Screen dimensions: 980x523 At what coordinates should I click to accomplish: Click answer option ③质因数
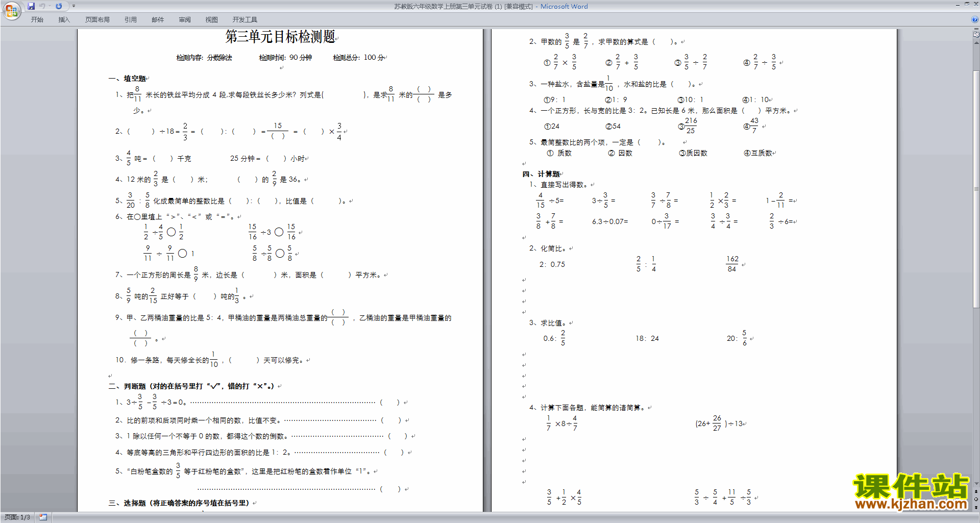pos(693,153)
